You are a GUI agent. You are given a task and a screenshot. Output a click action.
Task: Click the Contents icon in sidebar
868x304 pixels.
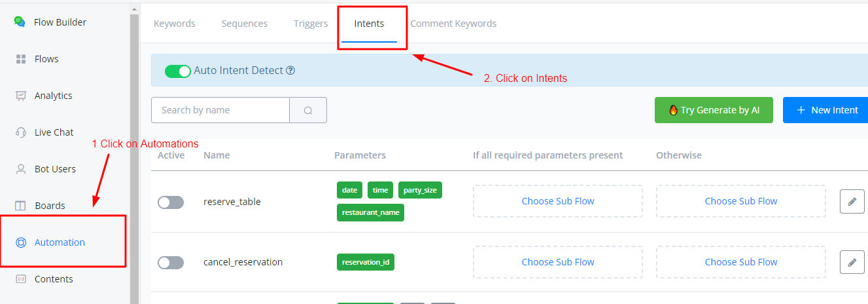click(20, 279)
